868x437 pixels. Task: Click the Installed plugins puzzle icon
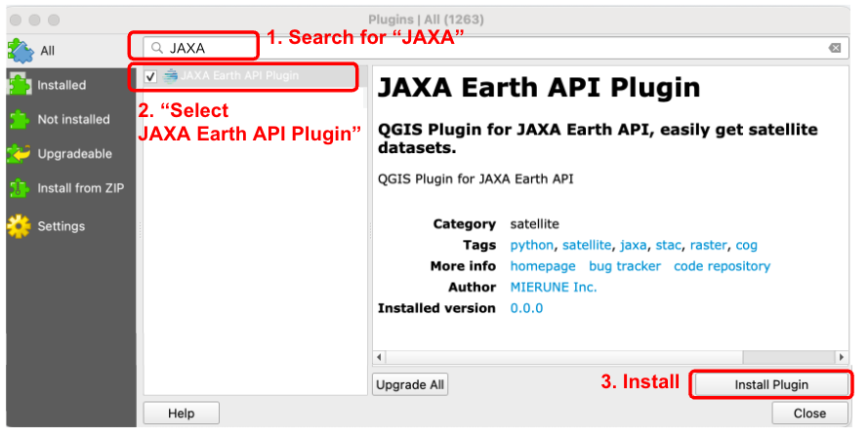coord(20,85)
